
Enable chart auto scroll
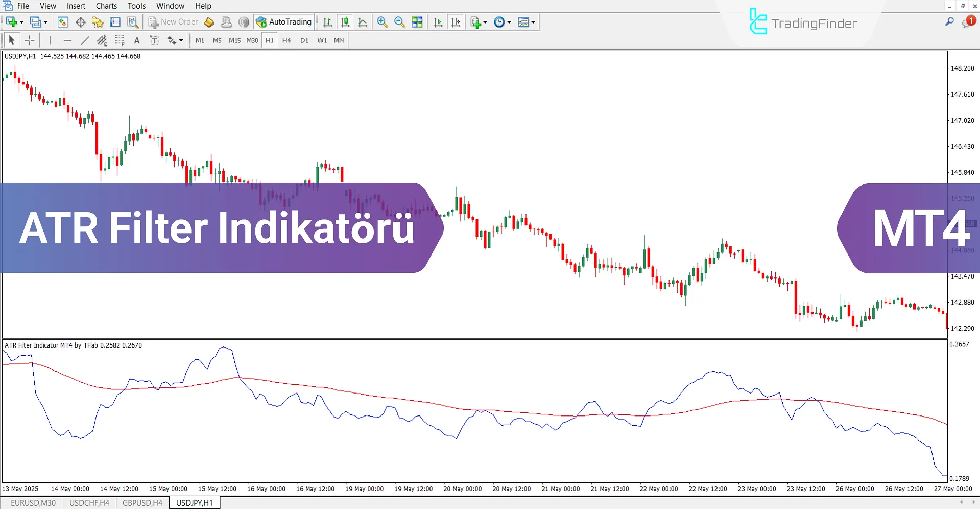click(437, 22)
